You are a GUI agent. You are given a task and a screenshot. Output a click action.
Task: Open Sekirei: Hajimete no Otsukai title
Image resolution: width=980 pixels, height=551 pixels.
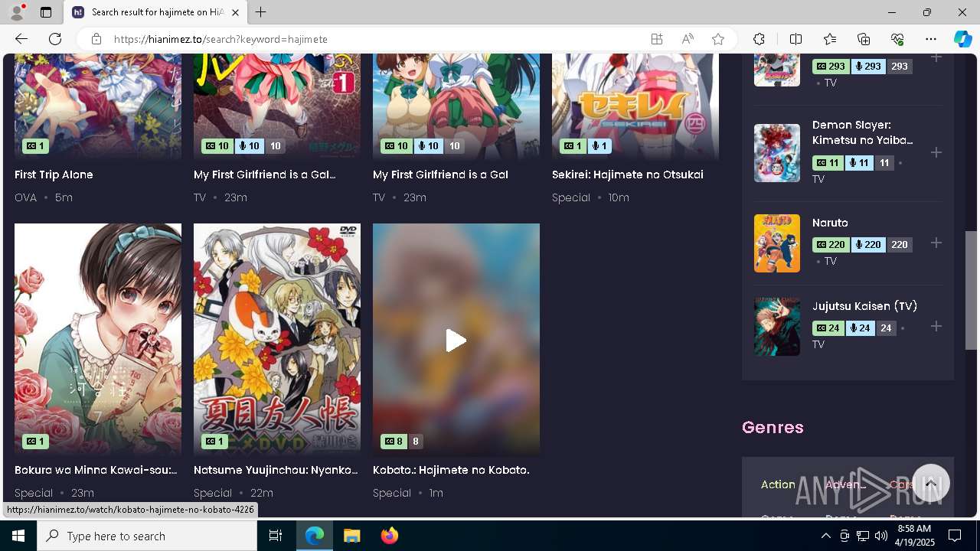pos(628,174)
